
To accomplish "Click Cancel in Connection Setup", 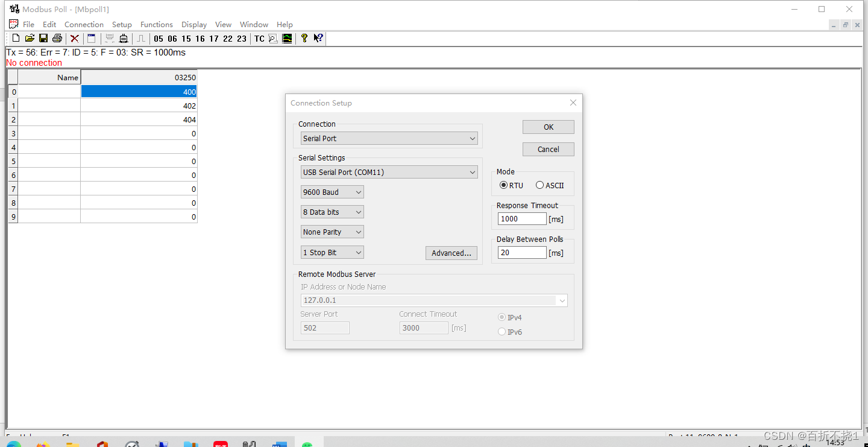I will tap(549, 149).
